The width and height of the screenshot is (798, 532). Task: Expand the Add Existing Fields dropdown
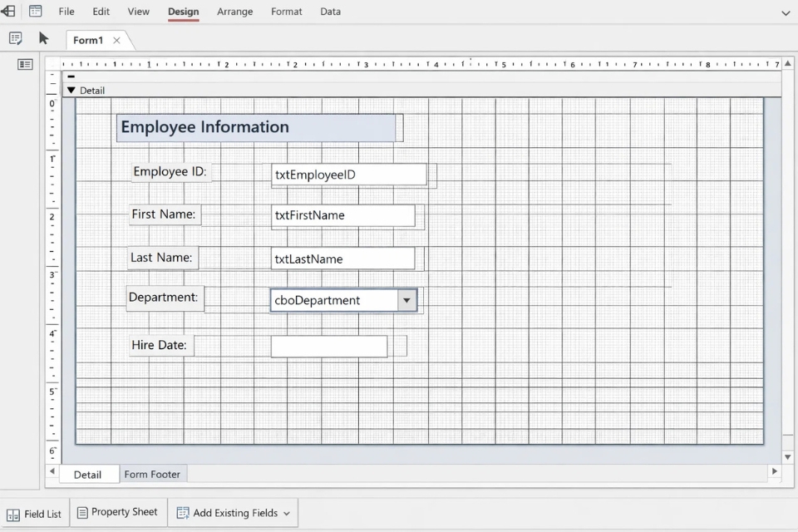pos(287,514)
